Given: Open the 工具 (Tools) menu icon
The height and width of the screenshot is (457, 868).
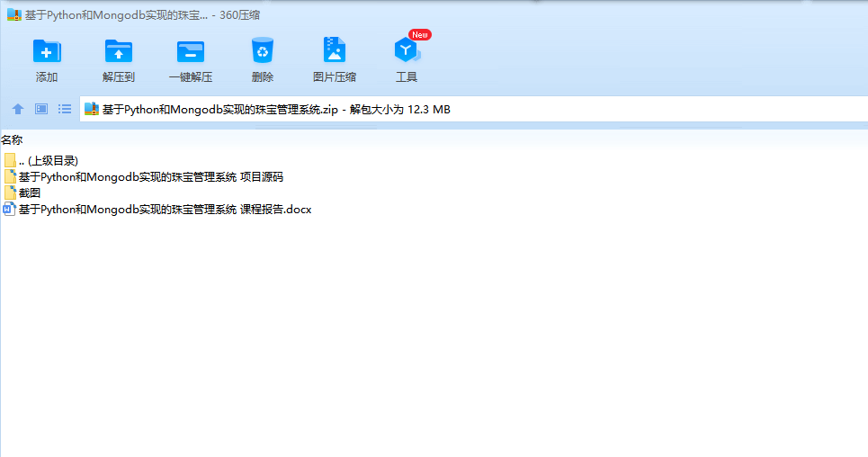Looking at the screenshot, I should (407, 50).
